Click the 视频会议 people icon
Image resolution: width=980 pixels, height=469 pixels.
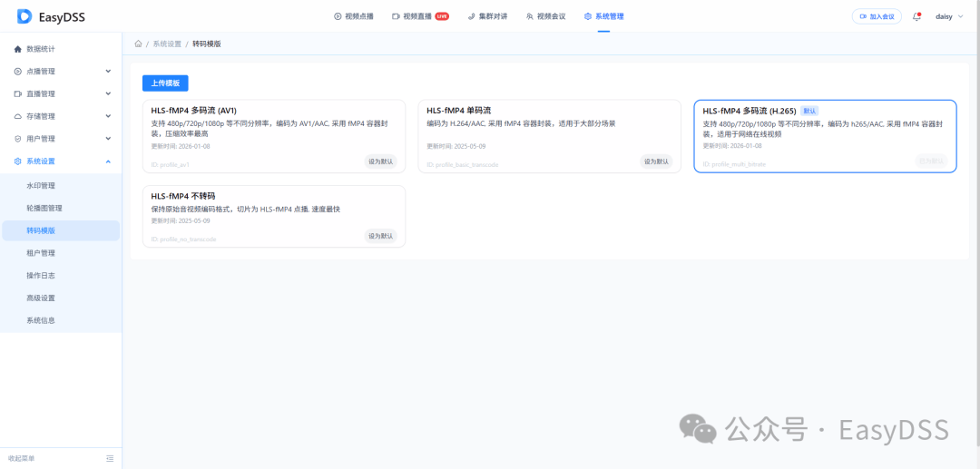pyautogui.click(x=530, y=16)
